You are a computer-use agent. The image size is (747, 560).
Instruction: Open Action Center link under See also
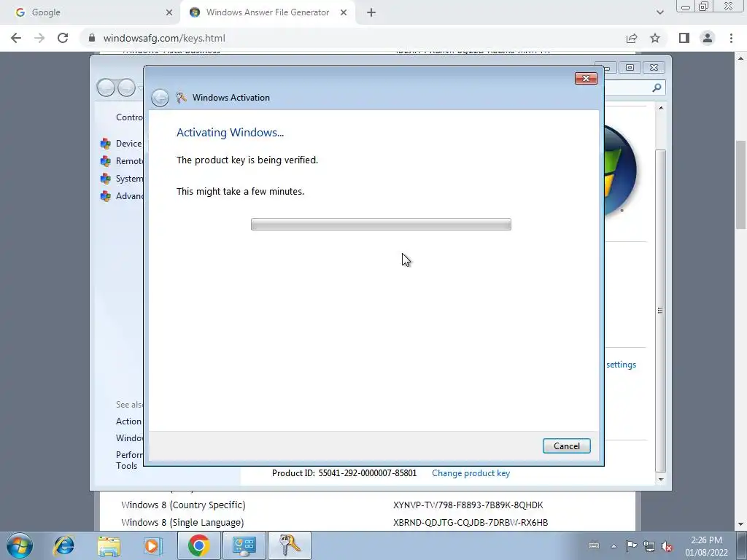128,421
